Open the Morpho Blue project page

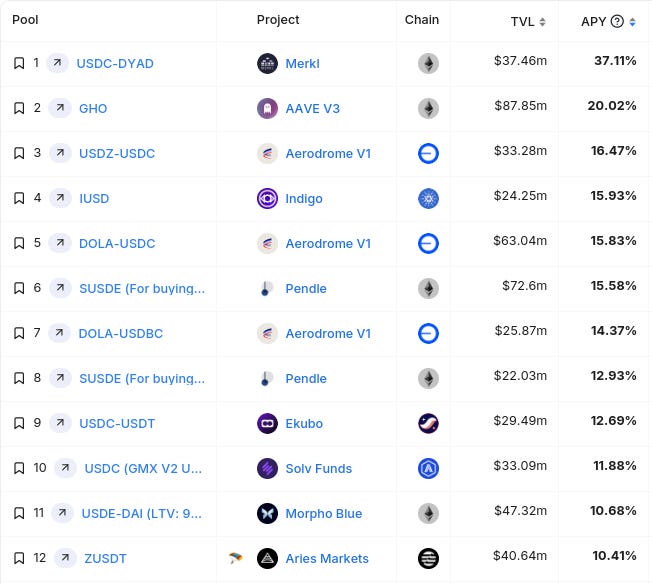click(x=324, y=513)
